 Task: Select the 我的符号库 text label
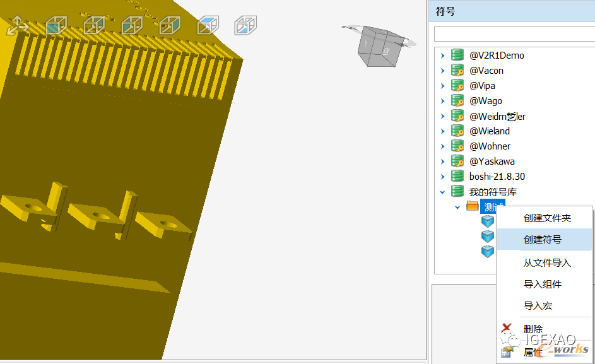point(493,192)
